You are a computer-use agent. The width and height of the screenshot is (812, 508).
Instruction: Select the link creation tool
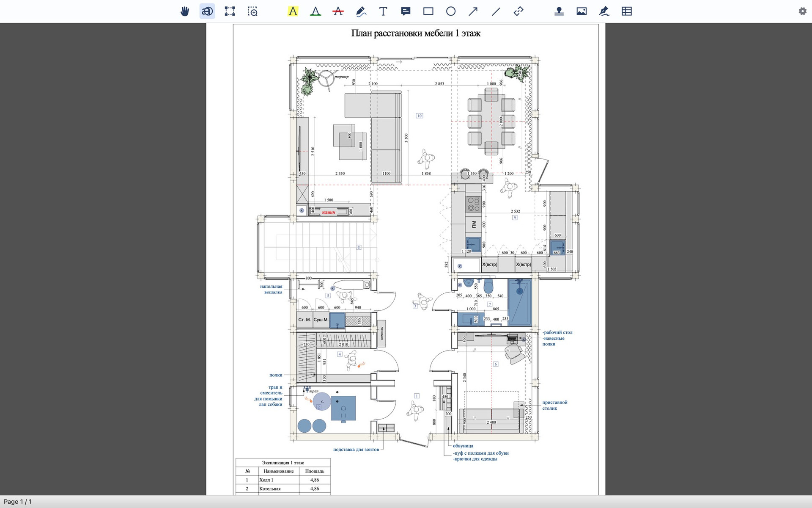[x=518, y=11]
